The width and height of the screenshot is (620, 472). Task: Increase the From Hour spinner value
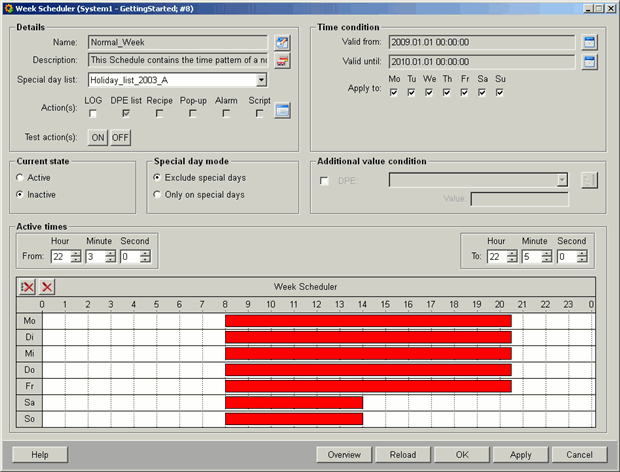pyautogui.click(x=77, y=253)
